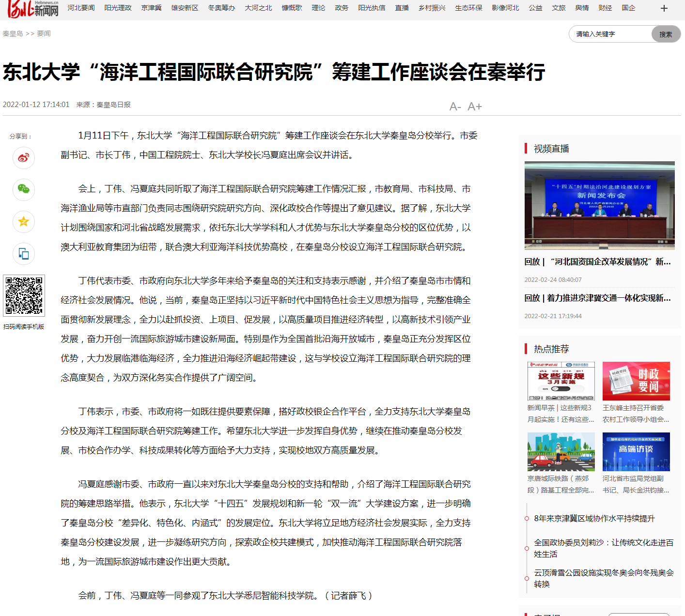This screenshot has width=685, height=616.
Task: Click the source label 秦皇岛日报
Action: [x=114, y=105]
